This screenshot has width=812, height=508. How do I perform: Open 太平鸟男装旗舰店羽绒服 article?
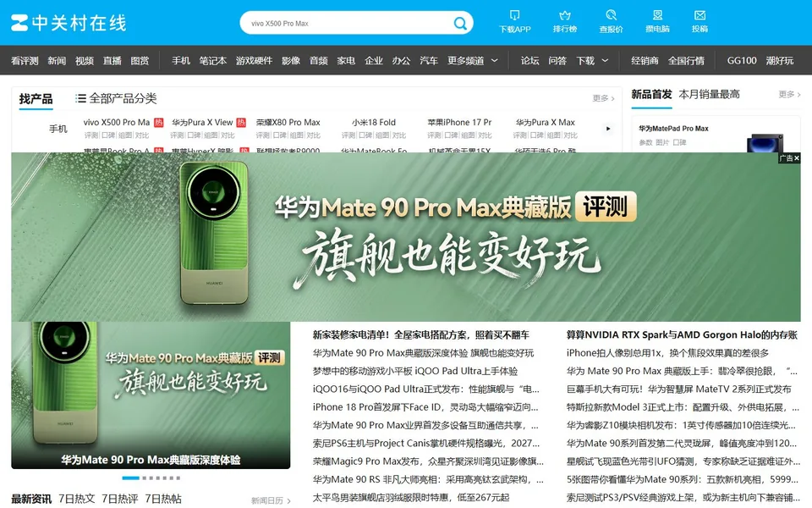coord(411,497)
